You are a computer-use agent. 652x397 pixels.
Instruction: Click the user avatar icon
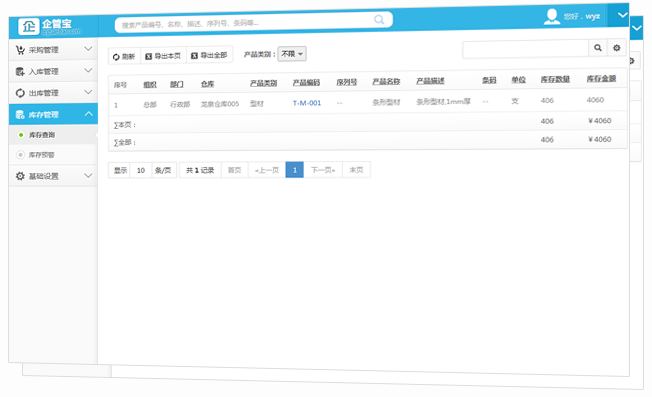click(552, 17)
